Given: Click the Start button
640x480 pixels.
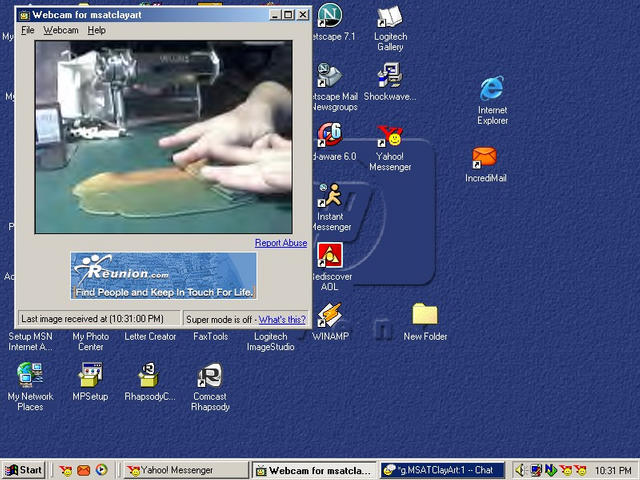Looking at the screenshot, I should tap(23, 471).
